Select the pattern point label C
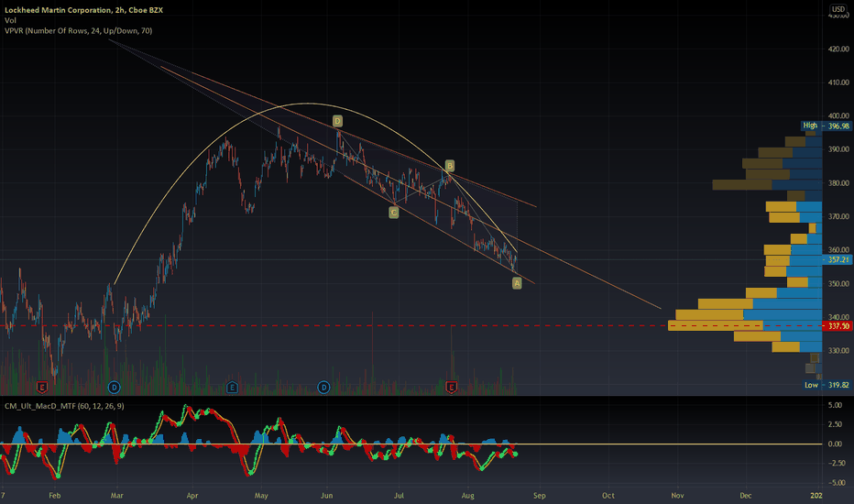This screenshot has height=504, width=854. pyautogui.click(x=394, y=213)
